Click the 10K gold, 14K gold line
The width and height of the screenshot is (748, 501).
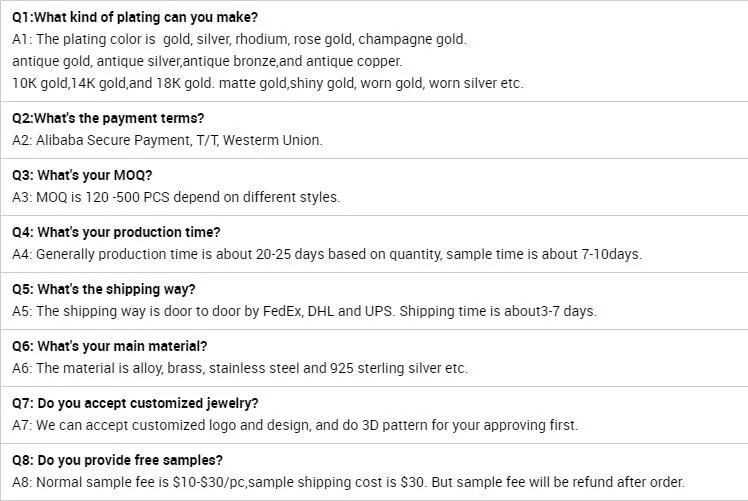click(x=267, y=83)
